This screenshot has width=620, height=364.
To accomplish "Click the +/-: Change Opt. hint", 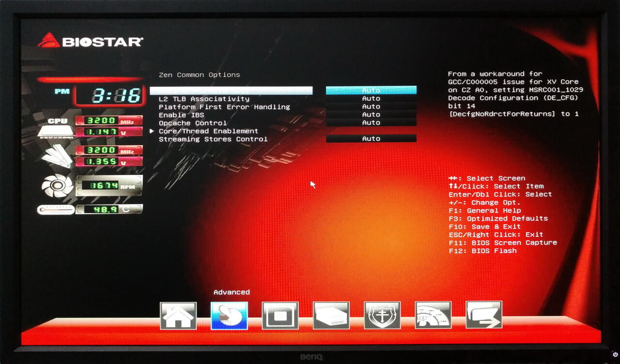I will coord(485,203).
